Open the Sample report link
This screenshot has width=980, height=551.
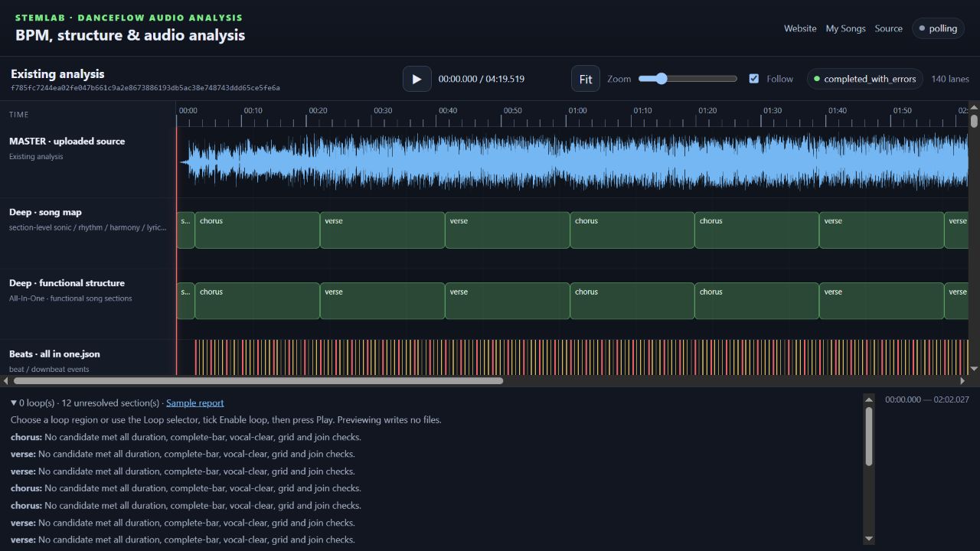pyautogui.click(x=195, y=403)
